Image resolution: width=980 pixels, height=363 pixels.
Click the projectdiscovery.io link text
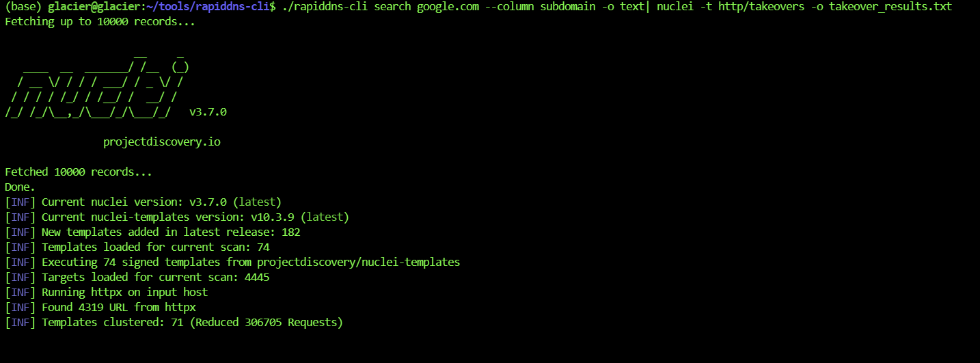pyautogui.click(x=161, y=142)
